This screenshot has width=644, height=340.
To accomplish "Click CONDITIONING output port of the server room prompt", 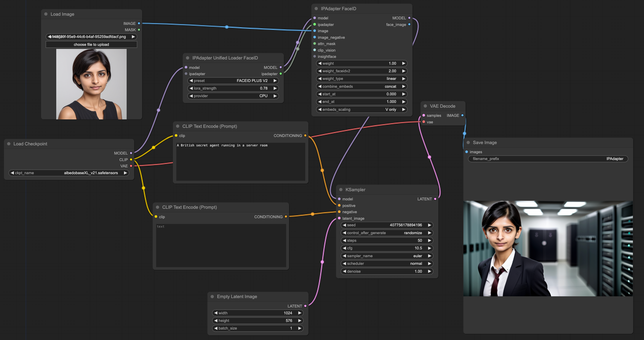I will pos(305,136).
